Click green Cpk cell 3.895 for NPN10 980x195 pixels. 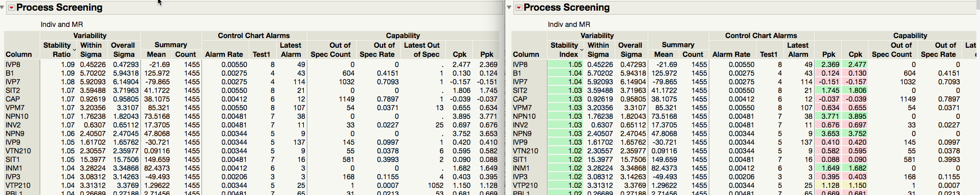click(855, 116)
